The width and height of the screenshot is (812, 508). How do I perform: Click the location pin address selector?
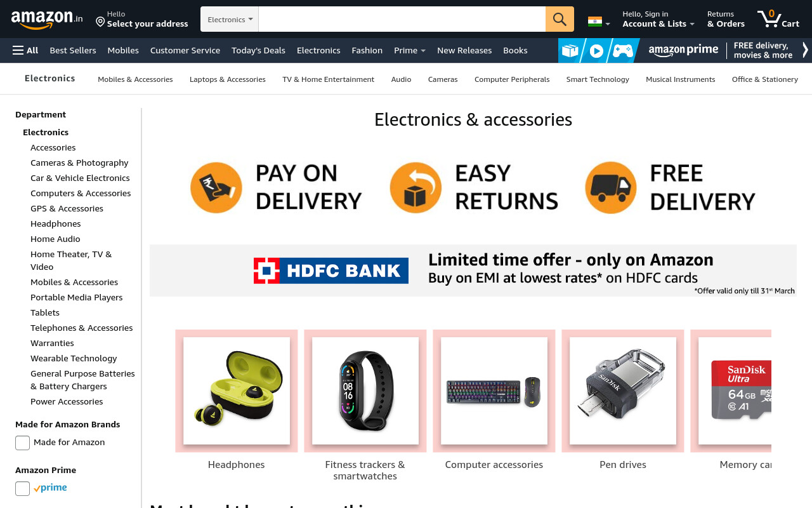(x=141, y=19)
